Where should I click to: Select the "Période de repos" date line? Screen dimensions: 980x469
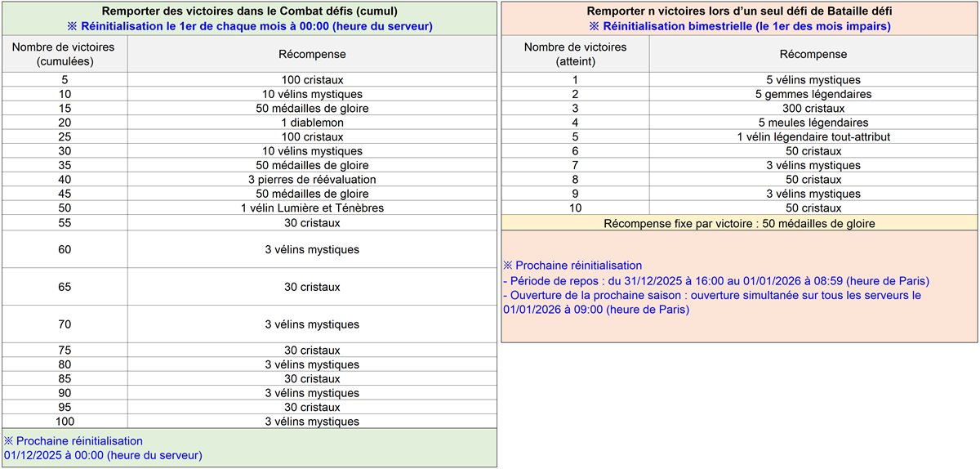coord(716,281)
